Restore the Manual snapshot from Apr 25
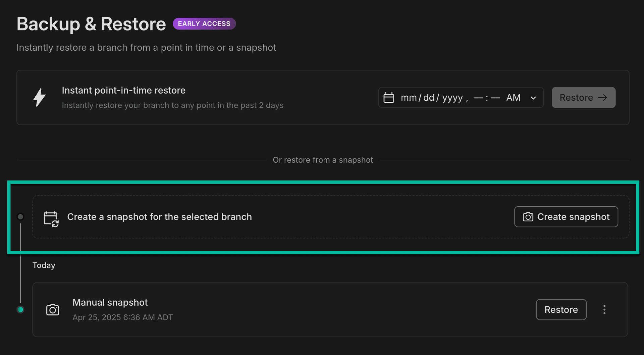Image resolution: width=644 pixels, height=355 pixels. click(x=561, y=309)
